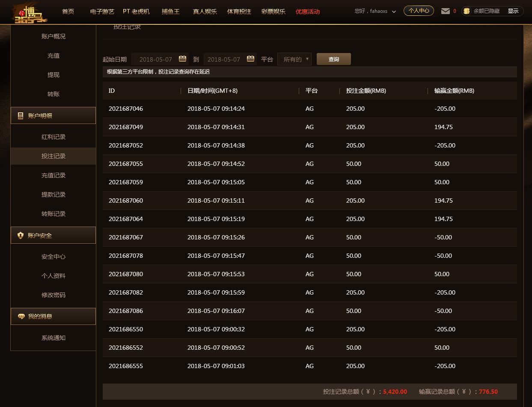Image resolution: width=532 pixels, height=407 pixels.
Task: Open PT 老虎机 navigation item
Action: tap(136, 12)
